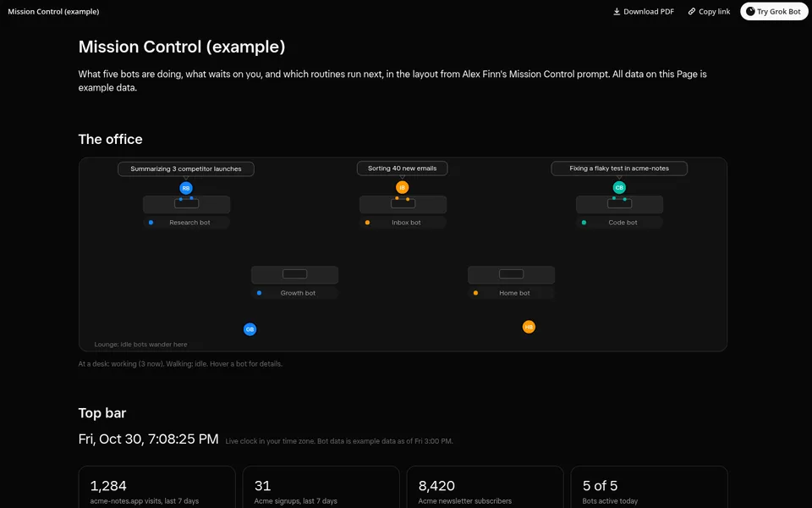812x508 pixels.
Task: Click the 8,420 newsletter subscribers card
Action: tap(486, 488)
